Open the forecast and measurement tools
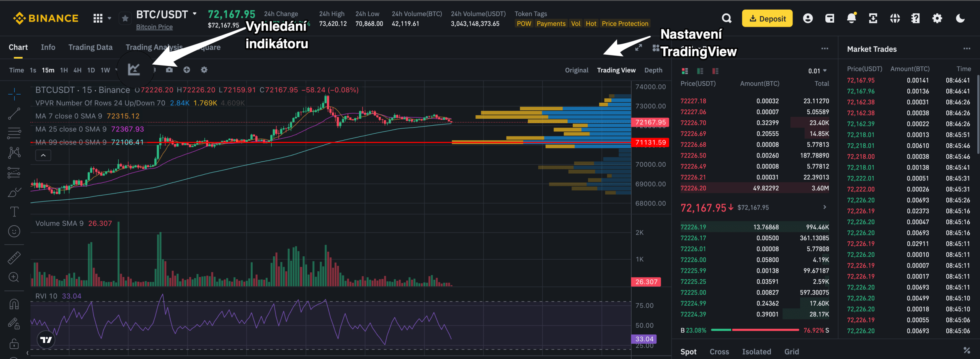Viewport: 980px width, 359px height. pyautogui.click(x=14, y=172)
